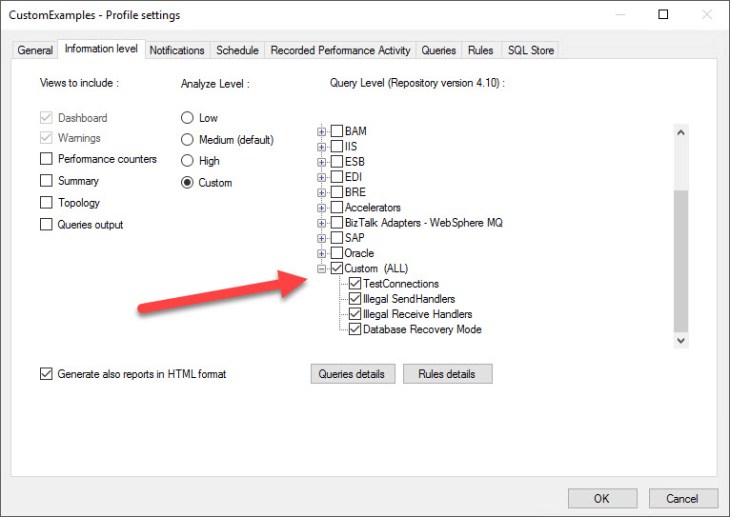Select the Illegal SendHandlers tree item
Viewport: 730px width, 517px height.
coord(408,299)
